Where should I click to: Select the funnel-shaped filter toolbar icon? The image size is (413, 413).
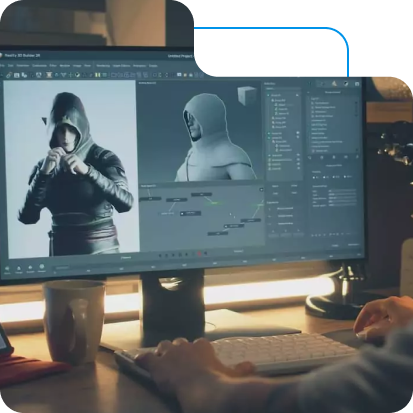[63, 75]
